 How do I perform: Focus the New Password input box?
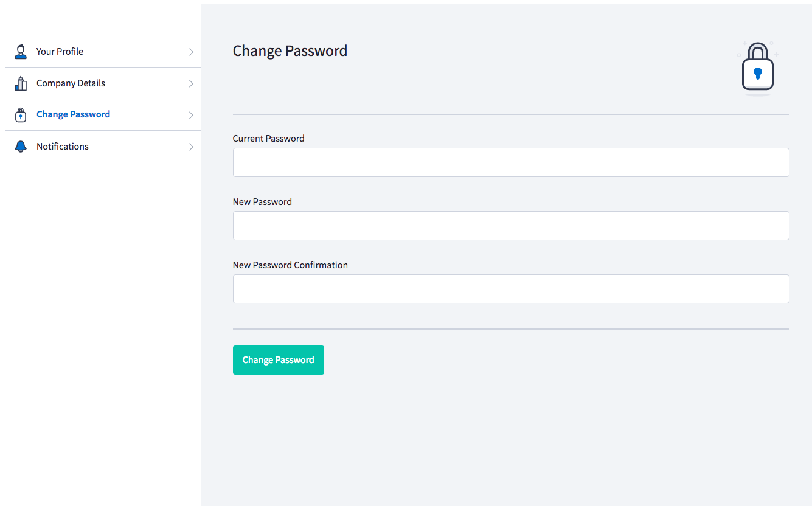click(x=511, y=225)
